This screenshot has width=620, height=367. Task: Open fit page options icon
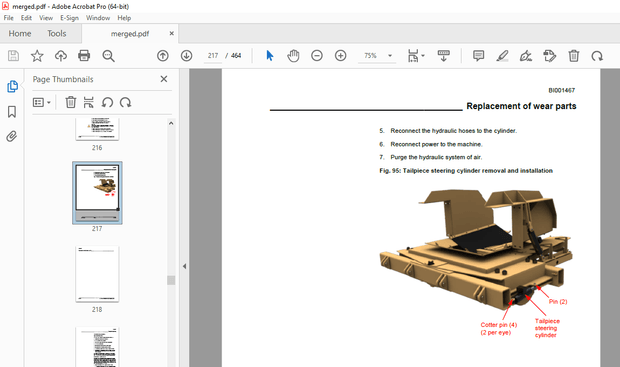413,56
